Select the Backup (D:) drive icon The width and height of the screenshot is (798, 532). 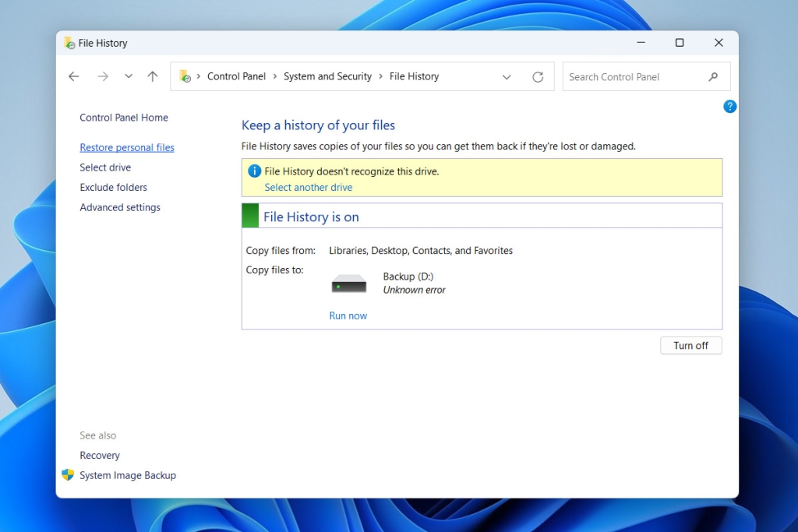pyautogui.click(x=348, y=282)
